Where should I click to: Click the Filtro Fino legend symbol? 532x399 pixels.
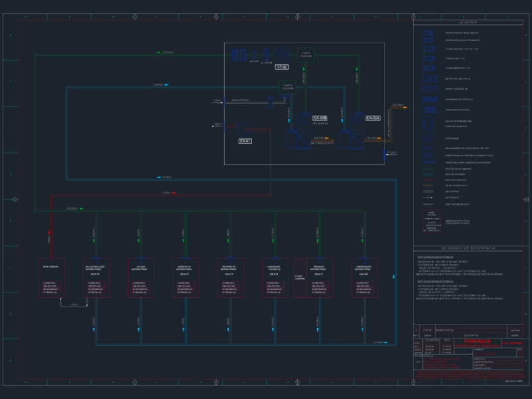[x=428, y=59]
